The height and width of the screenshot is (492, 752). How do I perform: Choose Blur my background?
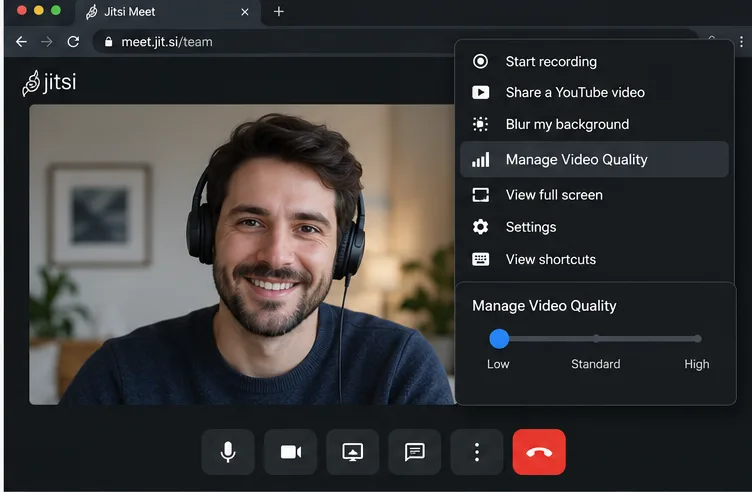click(x=594, y=124)
